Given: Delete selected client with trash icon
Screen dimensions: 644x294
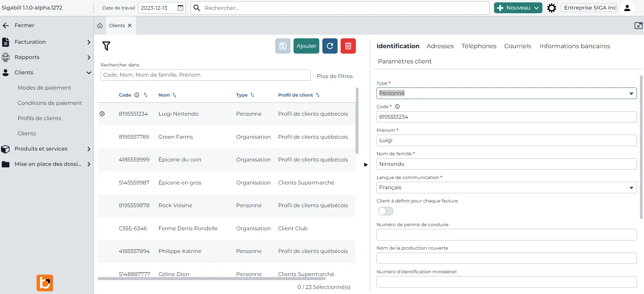Looking at the screenshot, I should 348,46.
